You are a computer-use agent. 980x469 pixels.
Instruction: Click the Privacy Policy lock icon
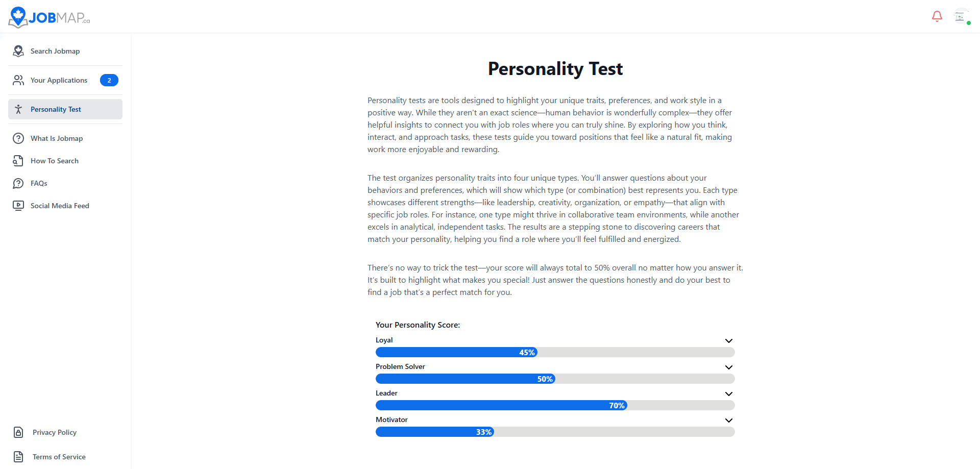click(18, 432)
